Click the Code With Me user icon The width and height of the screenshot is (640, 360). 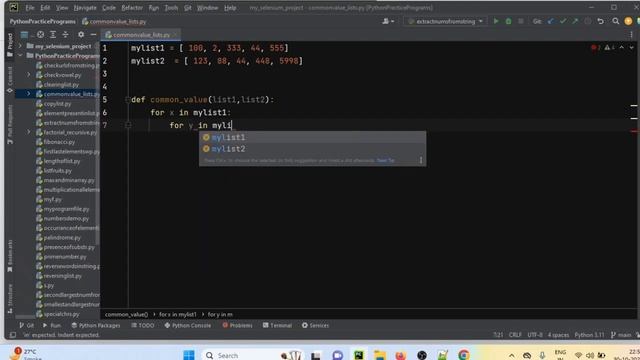click(388, 21)
